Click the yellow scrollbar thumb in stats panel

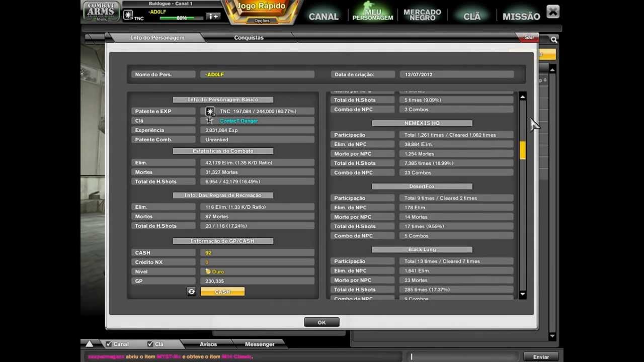click(x=522, y=150)
